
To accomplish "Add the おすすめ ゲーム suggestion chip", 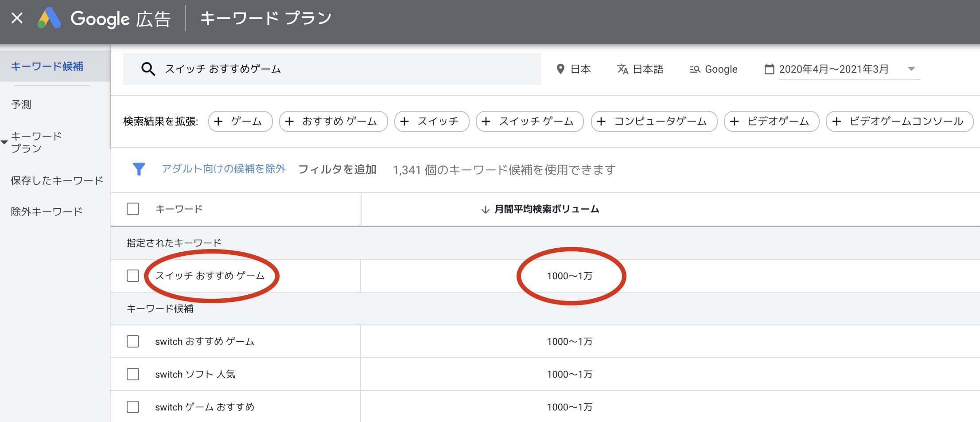I will tap(333, 121).
